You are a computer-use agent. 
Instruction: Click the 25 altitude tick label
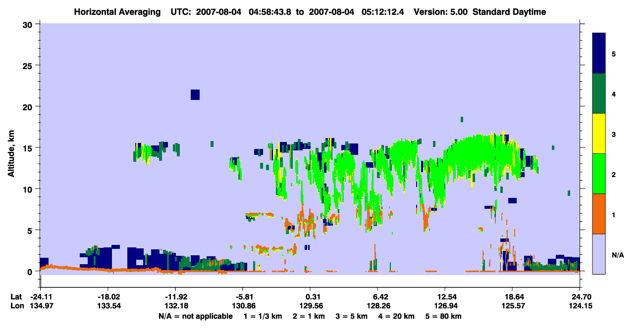pyautogui.click(x=29, y=65)
